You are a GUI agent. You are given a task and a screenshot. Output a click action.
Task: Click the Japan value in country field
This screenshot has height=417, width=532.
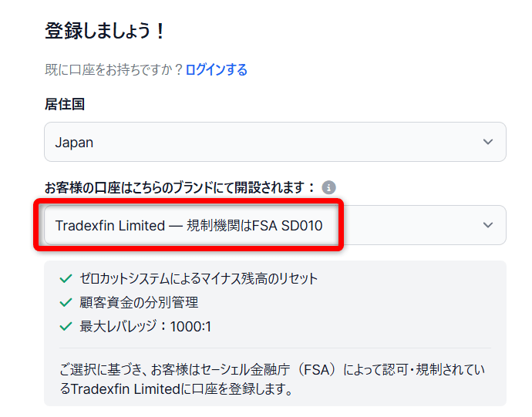(74, 143)
